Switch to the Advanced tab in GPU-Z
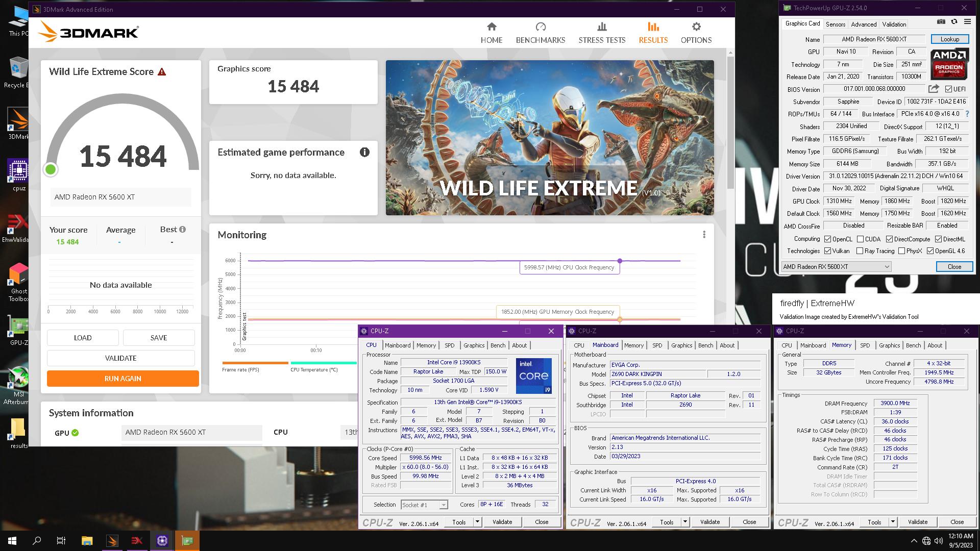This screenshot has width=980, height=551. (864, 24)
